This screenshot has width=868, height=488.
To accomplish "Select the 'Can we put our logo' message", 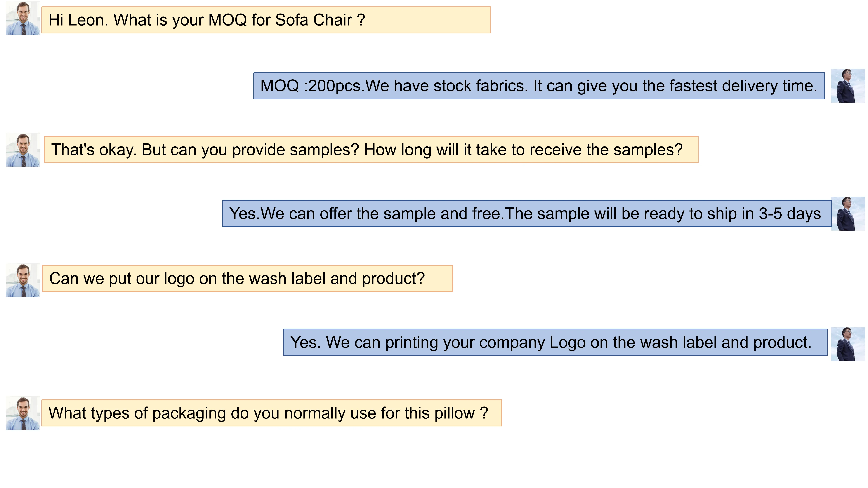I will 247,279.
